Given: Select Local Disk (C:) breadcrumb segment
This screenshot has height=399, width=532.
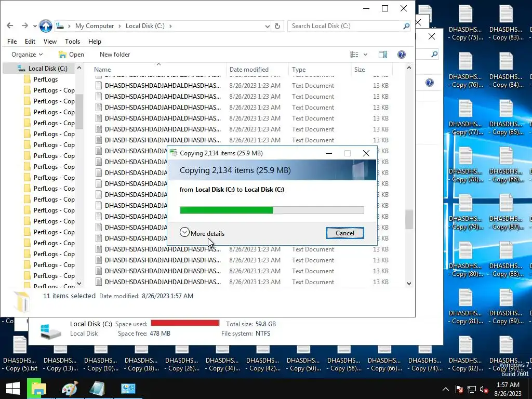Looking at the screenshot, I should click(x=145, y=26).
